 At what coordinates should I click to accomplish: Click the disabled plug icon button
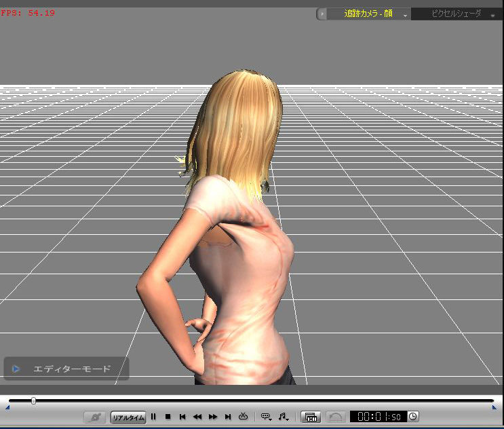pyautogui.click(x=95, y=417)
